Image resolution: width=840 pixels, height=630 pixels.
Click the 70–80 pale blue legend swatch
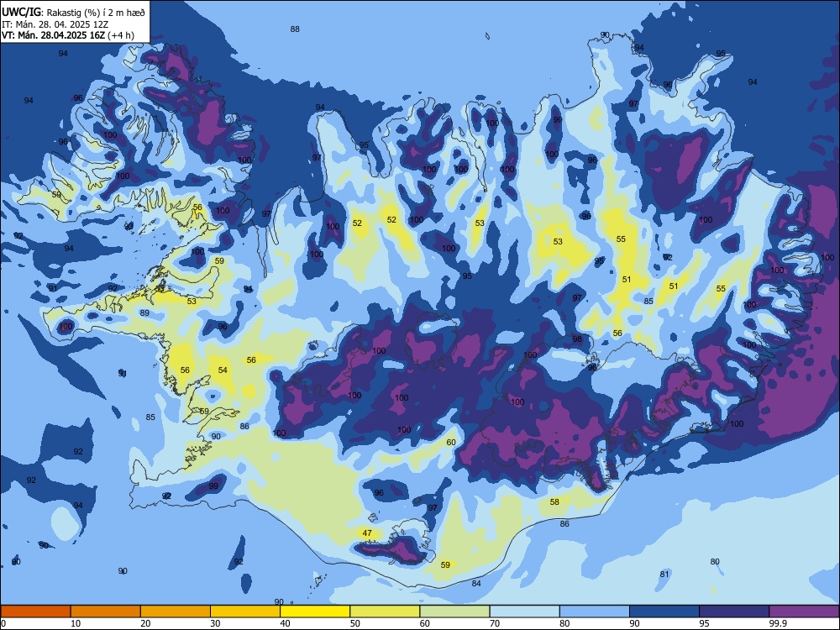point(524,612)
